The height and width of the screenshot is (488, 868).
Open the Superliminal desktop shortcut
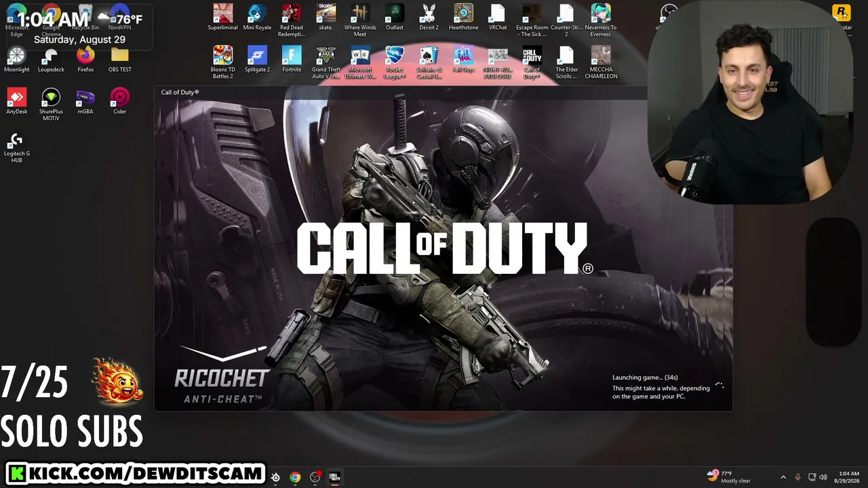(x=222, y=18)
